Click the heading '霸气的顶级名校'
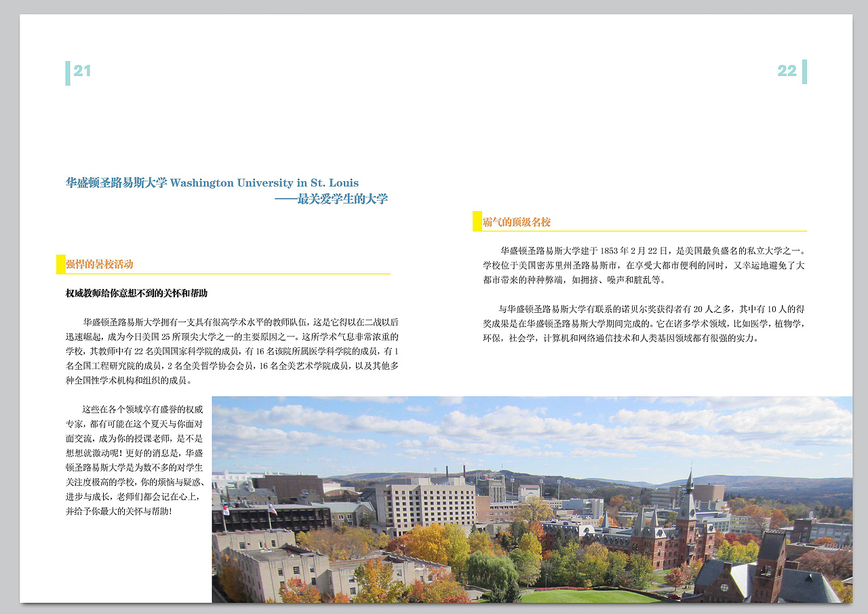The height and width of the screenshot is (614, 868). click(517, 223)
